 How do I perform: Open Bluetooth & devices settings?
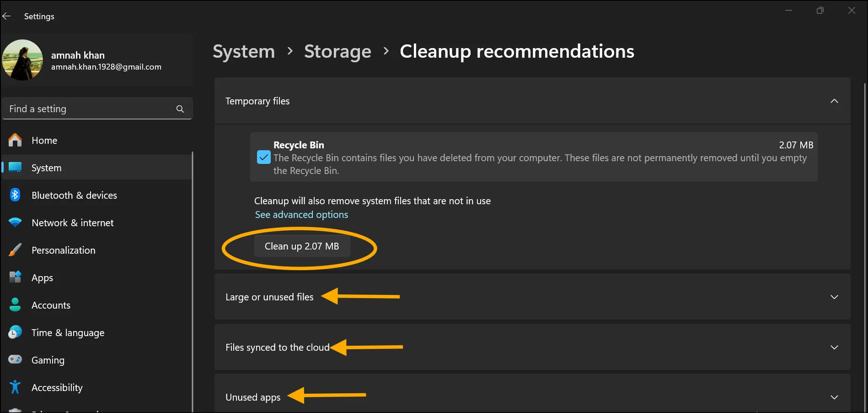(x=15, y=195)
